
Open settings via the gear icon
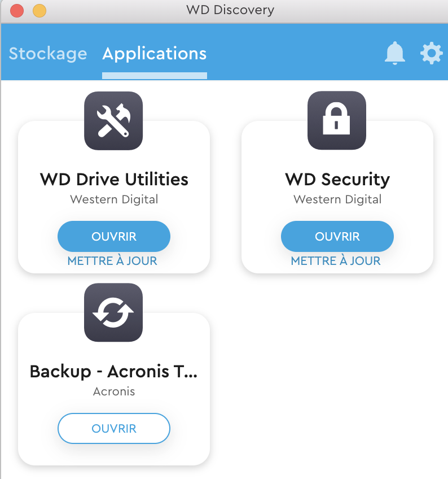click(x=431, y=53)
